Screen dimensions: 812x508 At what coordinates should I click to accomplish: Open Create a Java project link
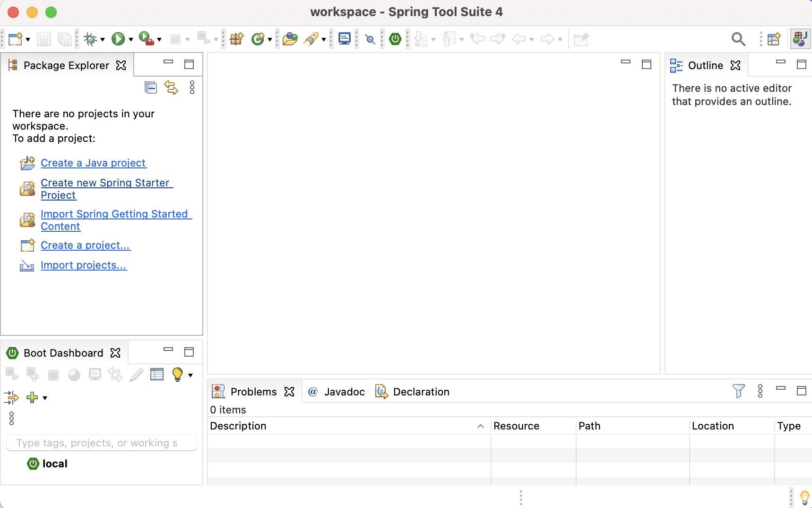(93, 163)
